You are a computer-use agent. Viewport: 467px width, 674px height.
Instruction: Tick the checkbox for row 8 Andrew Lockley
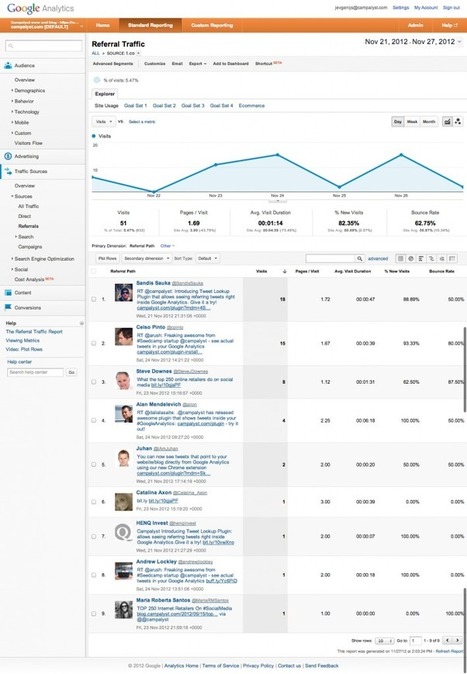pyautogui.click(x=94, y=575)
